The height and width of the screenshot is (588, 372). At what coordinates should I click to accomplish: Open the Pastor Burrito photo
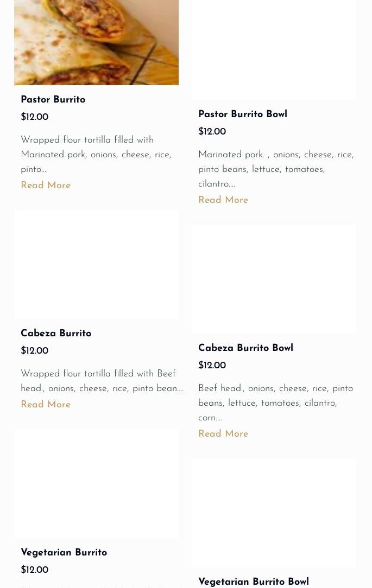pos(96,42)
